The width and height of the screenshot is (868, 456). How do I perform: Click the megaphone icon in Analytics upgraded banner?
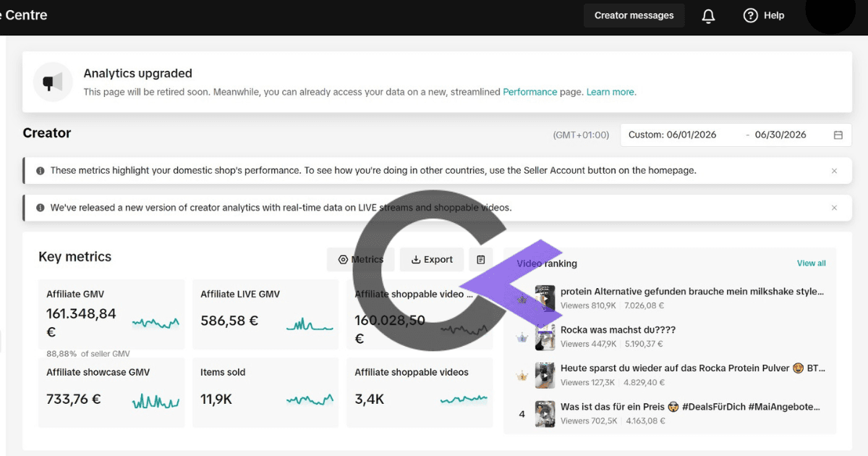pyautogui.click(x=53, y=83)
